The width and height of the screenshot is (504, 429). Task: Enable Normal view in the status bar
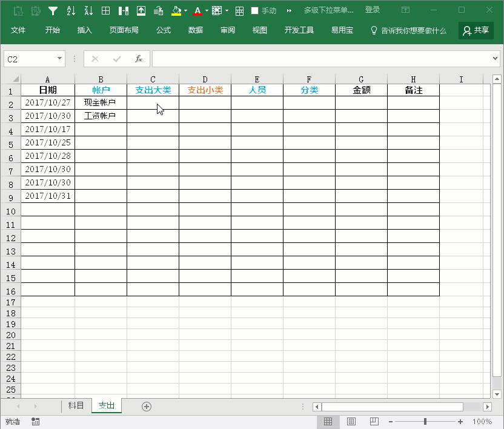click(x=329, y=421)
